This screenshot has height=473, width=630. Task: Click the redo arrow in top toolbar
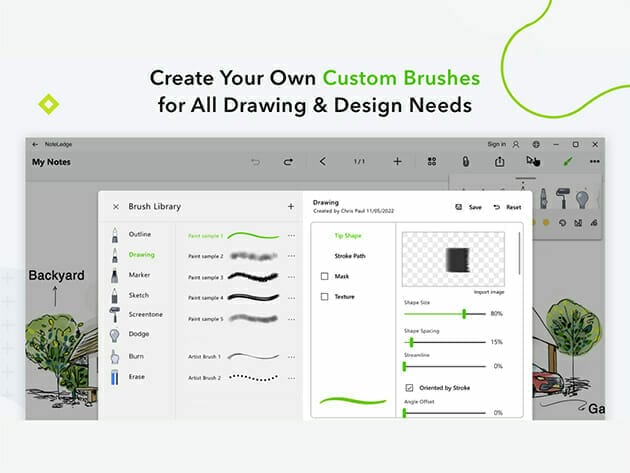[x=288, y=161]
